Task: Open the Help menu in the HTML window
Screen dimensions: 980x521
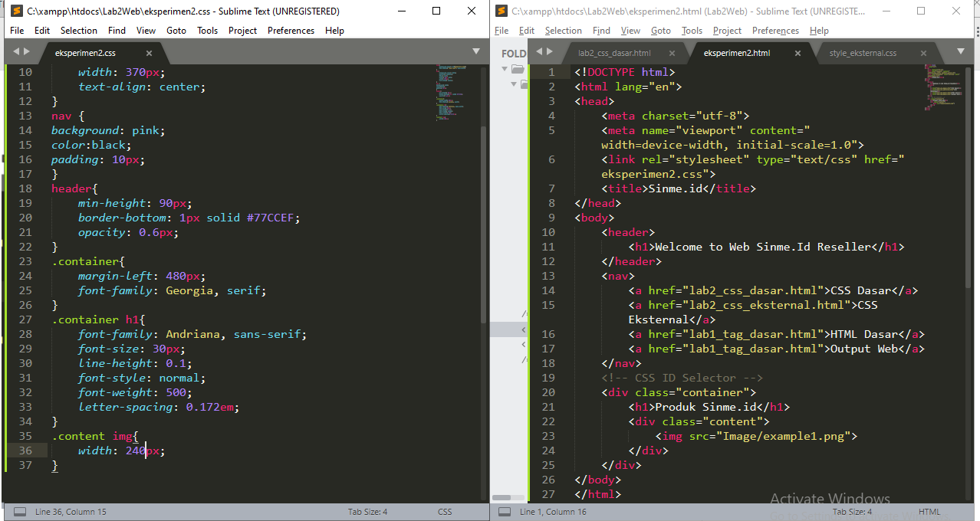Action: [819, 31]
